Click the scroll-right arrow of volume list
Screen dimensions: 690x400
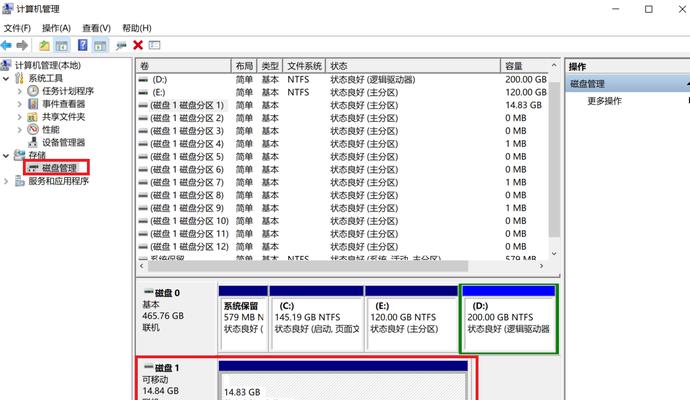pos(541,266)
